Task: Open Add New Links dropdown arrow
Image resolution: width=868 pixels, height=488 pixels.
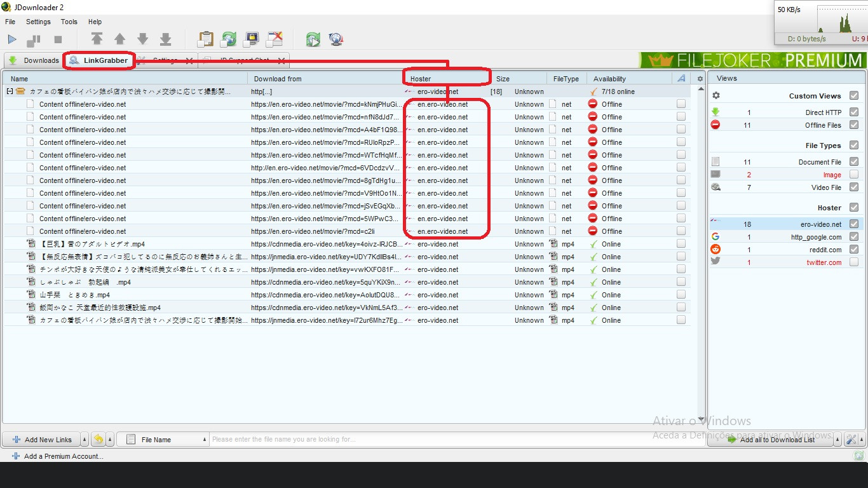Action: coord(85,439)
